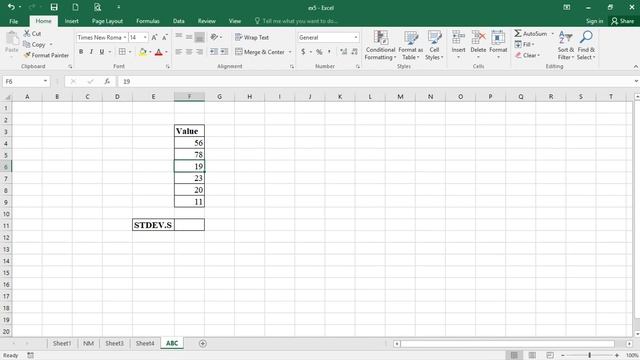Open the Clear dropdown
This screenshot has width=640, height=360.
[x=527, y=55]
